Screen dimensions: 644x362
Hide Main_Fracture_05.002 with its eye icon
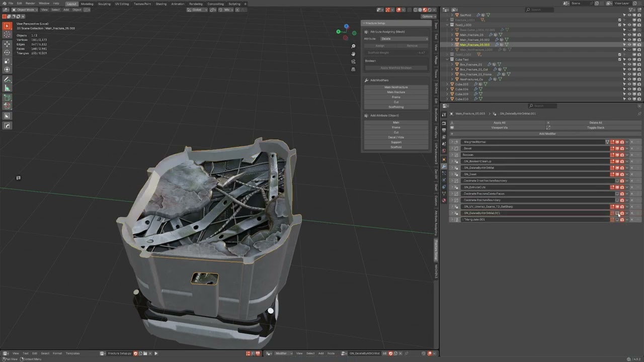coord(629,40)
